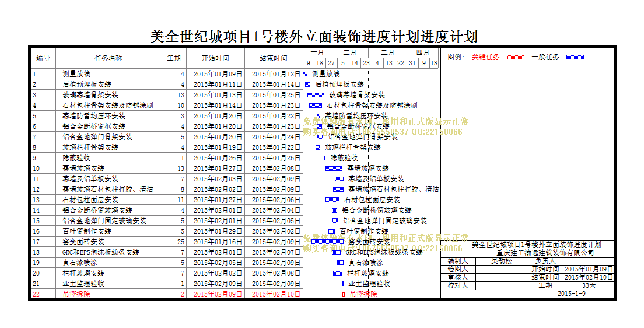The image size is (644, 328).
Task: Click the 二月 month header
Action: click(350, 52)
